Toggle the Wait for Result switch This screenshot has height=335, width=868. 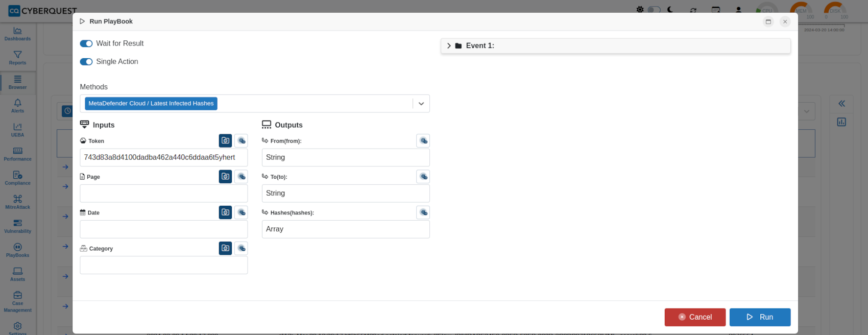pos(86,43)
